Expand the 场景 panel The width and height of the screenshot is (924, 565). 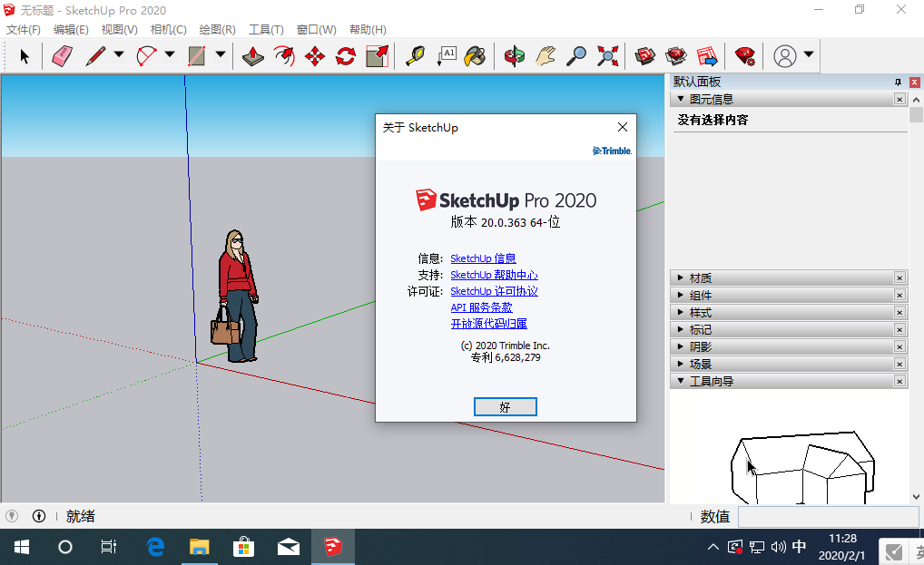681,364
